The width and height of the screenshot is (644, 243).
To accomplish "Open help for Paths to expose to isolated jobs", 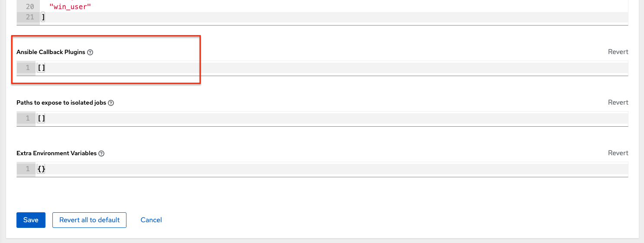I will [111, 103].
